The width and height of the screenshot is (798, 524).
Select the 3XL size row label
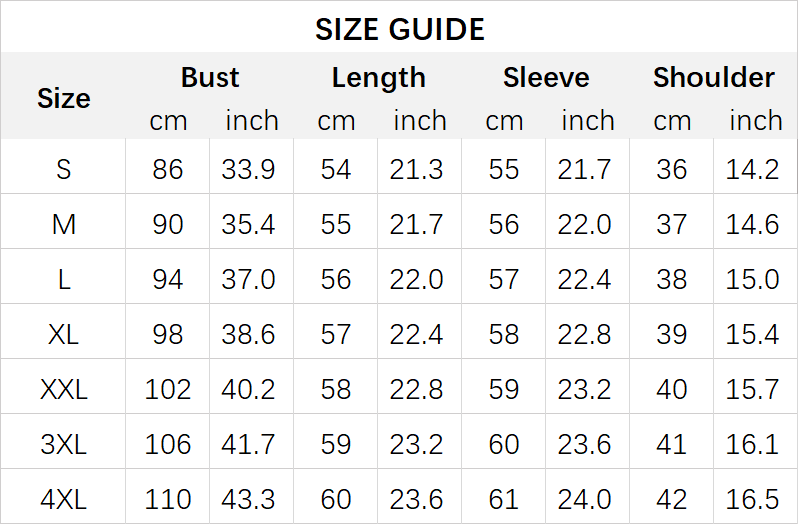pyautogui.click(x=63, y=443)
